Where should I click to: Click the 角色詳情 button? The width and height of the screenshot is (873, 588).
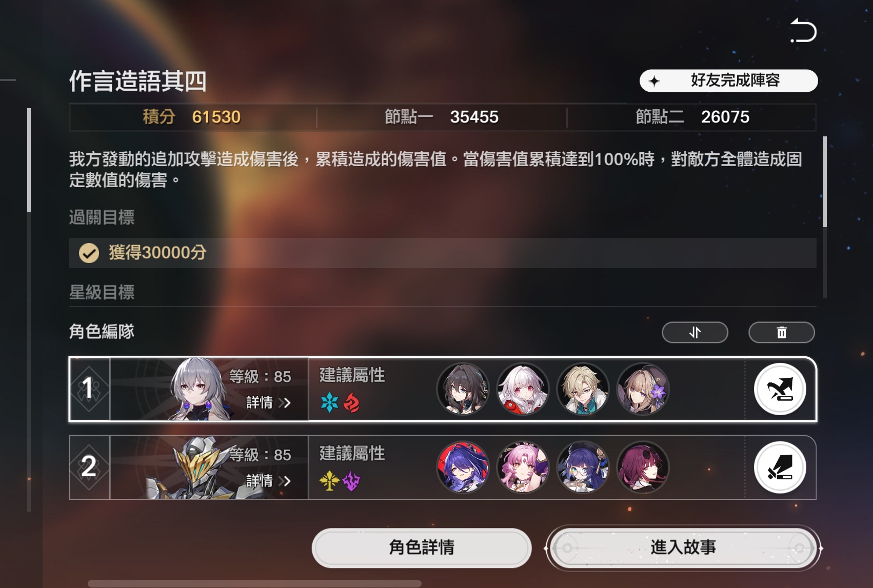click(422, 548)
